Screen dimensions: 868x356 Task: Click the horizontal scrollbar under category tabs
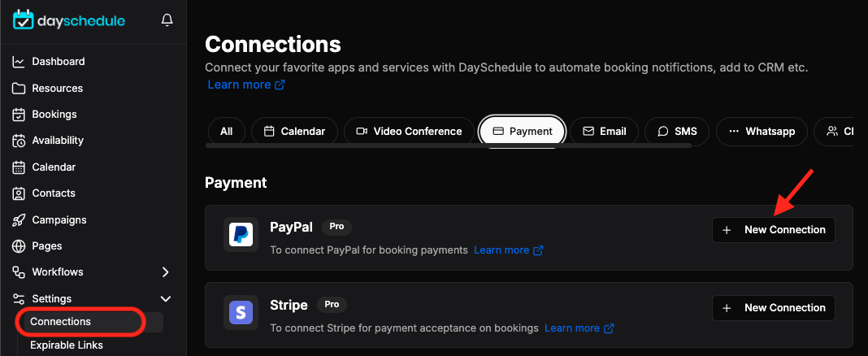(x=449, y=145)
